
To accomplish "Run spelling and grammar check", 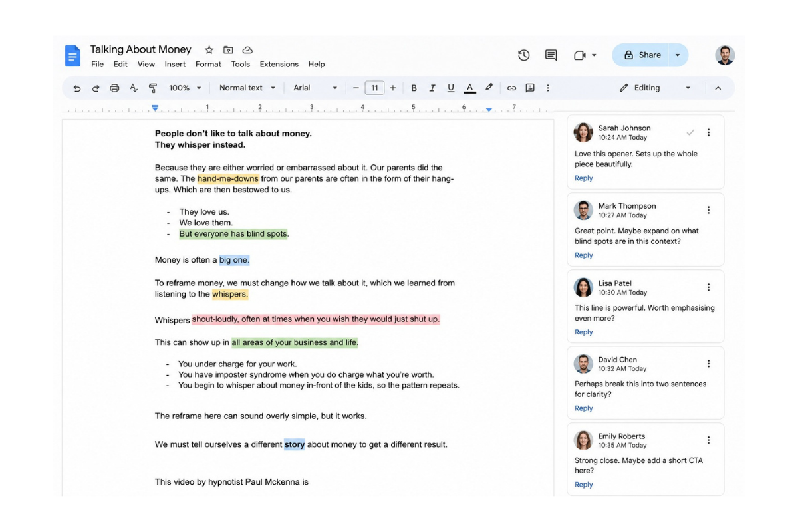I will [134, 88].
